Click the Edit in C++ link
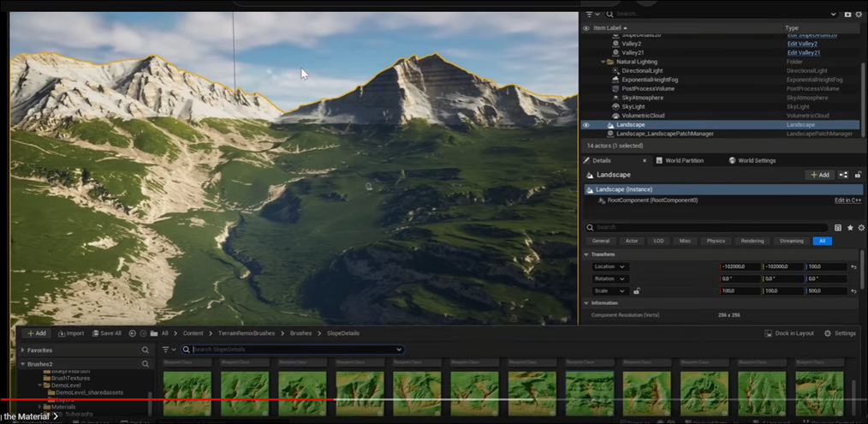The width and height of the screenshot is (868, 424). tap(848, 200)
